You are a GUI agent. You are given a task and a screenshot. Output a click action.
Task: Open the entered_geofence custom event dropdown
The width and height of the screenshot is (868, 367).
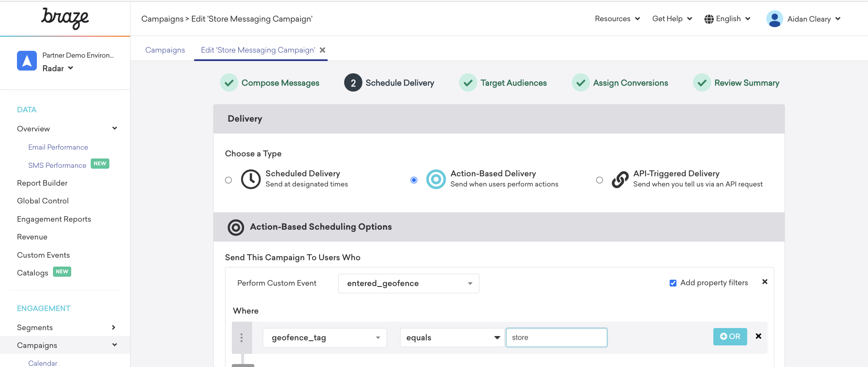tap(408, 284)
